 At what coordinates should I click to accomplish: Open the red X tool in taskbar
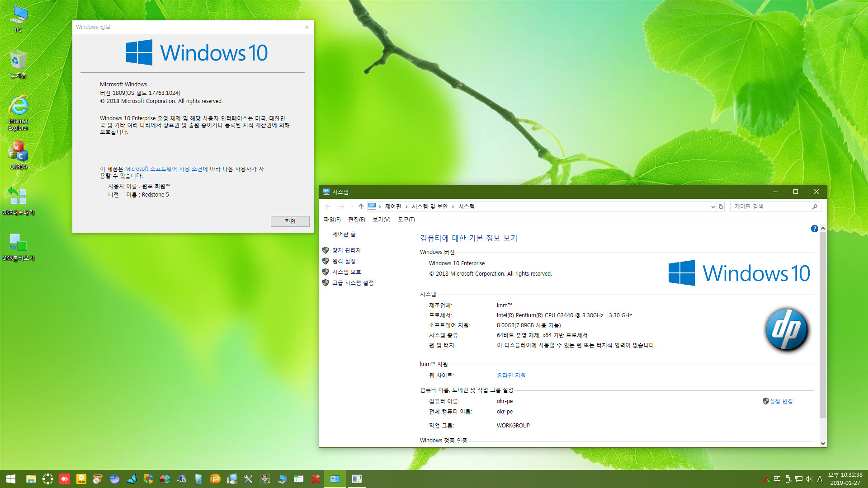point(316,479)
